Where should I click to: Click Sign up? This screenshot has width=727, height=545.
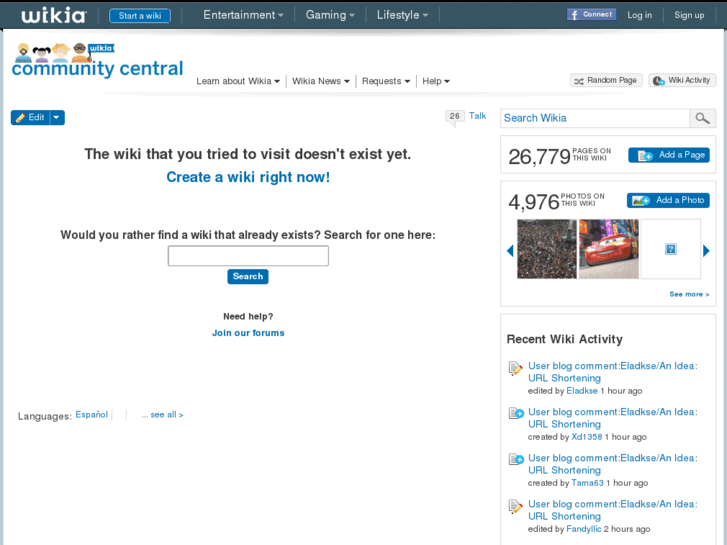coord(689,15)
